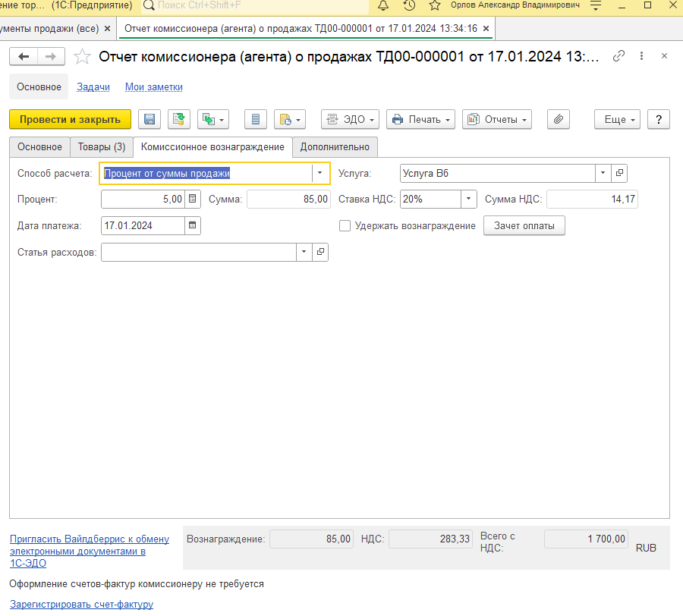This screenshot has width=683, height=616.
Task: Switch to the inner Основное tab
Action: click(39, 147)
